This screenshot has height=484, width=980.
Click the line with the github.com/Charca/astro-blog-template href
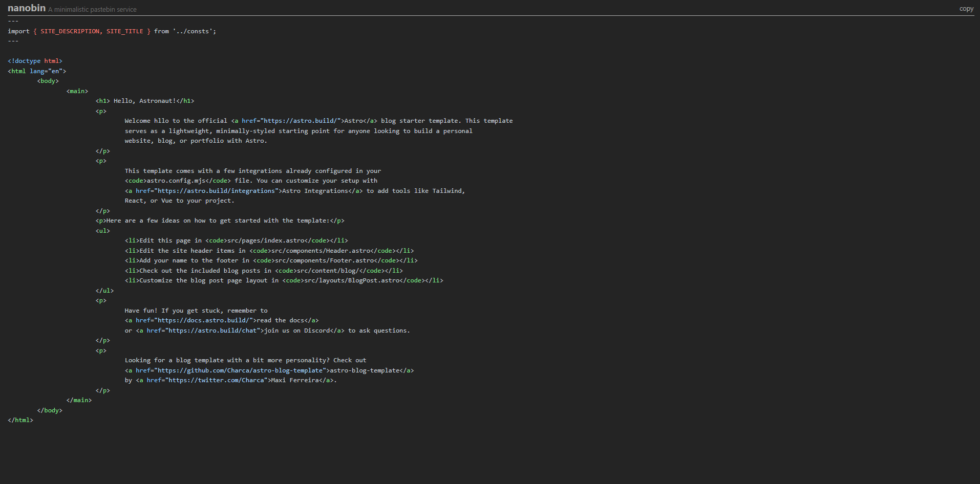click(269, 370)
